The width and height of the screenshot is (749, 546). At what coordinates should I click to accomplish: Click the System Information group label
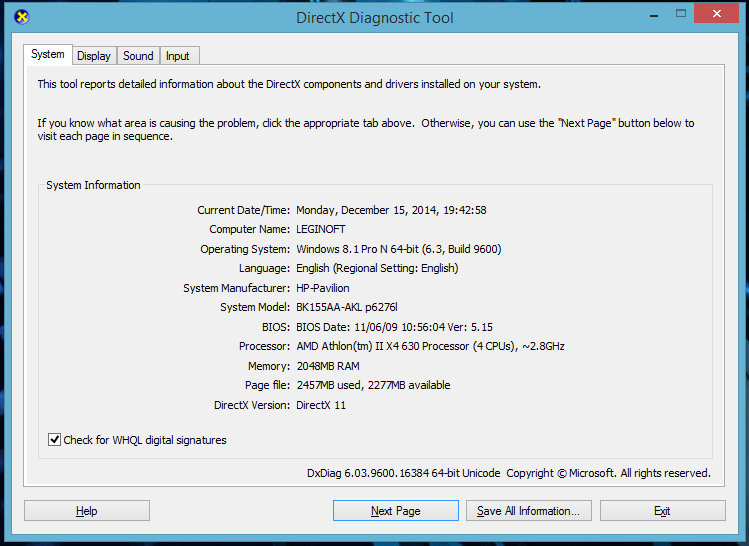point(93,185)
